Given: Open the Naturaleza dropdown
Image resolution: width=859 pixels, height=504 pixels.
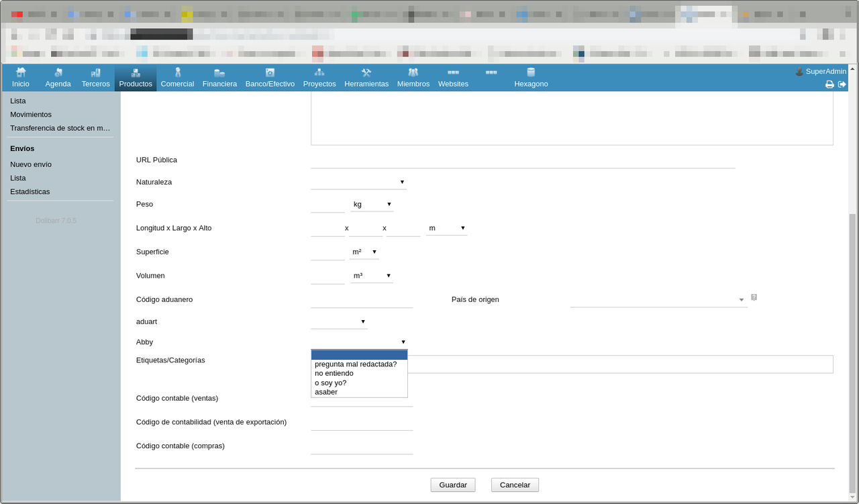Looking at the screenshot, I should (x=358, y=182).
